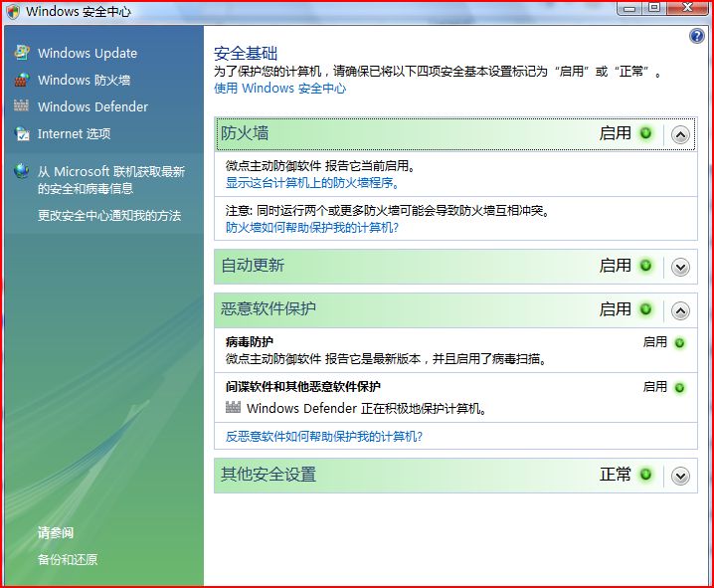Click the 间谍软件和其他恶意软件保护 label
Viewport: 714px width, 588px height.
coord(303,387)
